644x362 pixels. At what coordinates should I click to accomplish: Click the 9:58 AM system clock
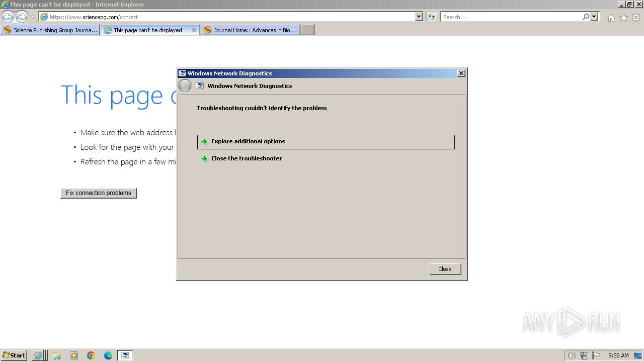coord(618,355)
